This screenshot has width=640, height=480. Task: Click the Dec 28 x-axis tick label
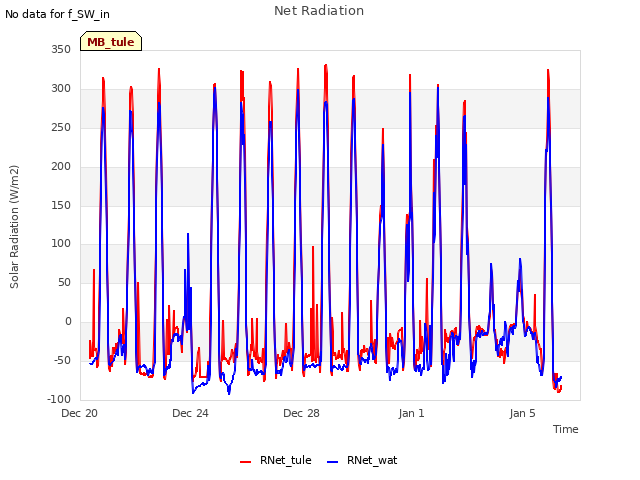pos(301,413)
